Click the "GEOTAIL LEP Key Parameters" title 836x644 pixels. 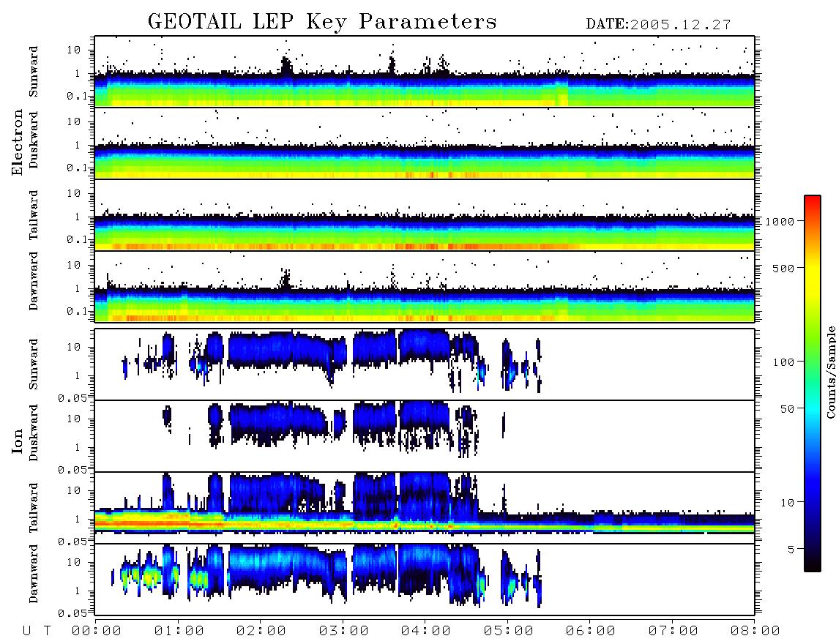pos(322,22)
